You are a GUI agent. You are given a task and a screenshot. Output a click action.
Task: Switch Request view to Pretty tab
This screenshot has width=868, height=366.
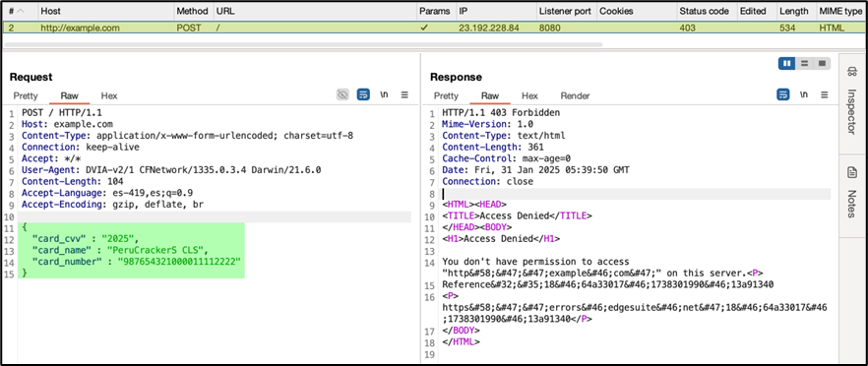[26, 95]
